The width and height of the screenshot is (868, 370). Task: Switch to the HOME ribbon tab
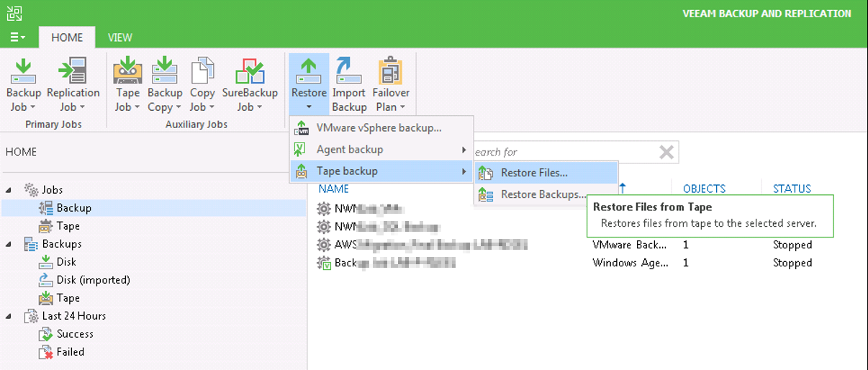point(67,37)
